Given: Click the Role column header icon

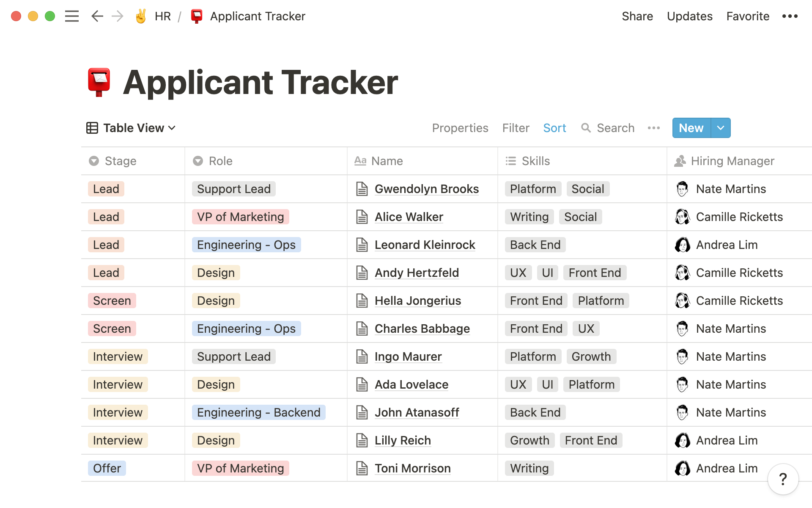Looking at the screenshot, I should (198, 160).
